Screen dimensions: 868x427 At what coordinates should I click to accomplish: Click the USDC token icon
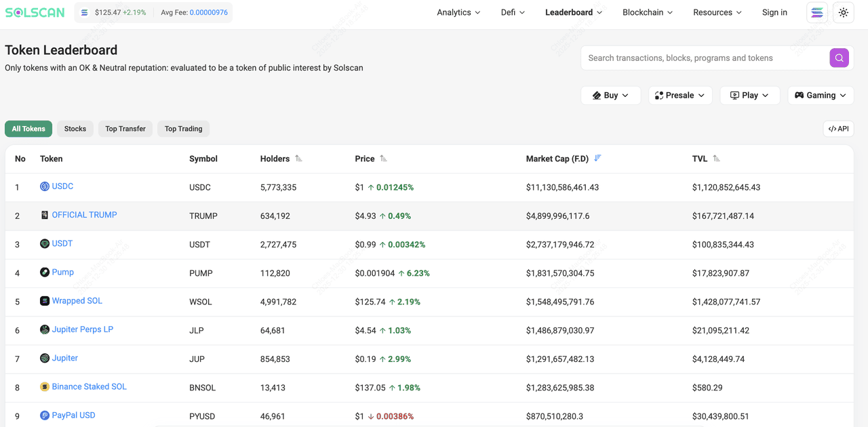45,186
